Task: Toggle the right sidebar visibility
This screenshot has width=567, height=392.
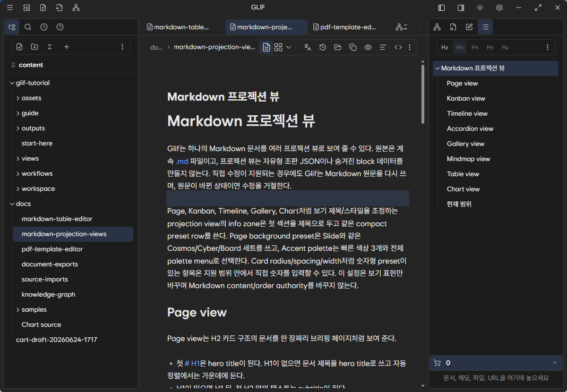Action: tap(461, 8)
